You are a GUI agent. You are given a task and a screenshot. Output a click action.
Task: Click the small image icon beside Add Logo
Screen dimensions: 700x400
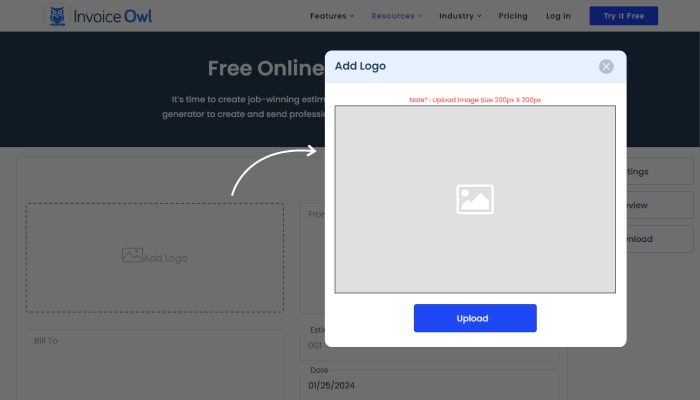(132, 256)
